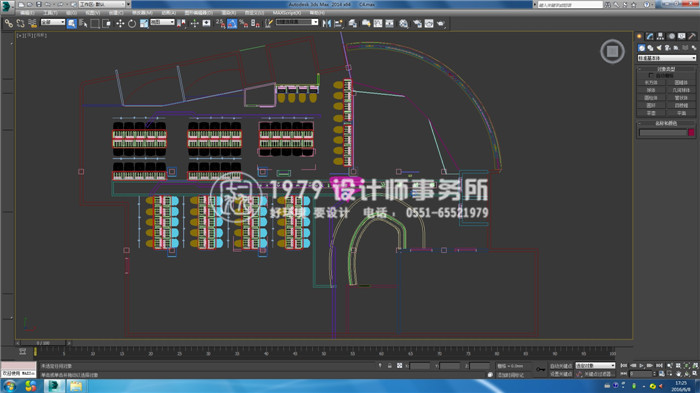The width and height of the screenshot is (700, 393).
Task: Open the standard primitives category dropdown
Action: pos(667,58)
